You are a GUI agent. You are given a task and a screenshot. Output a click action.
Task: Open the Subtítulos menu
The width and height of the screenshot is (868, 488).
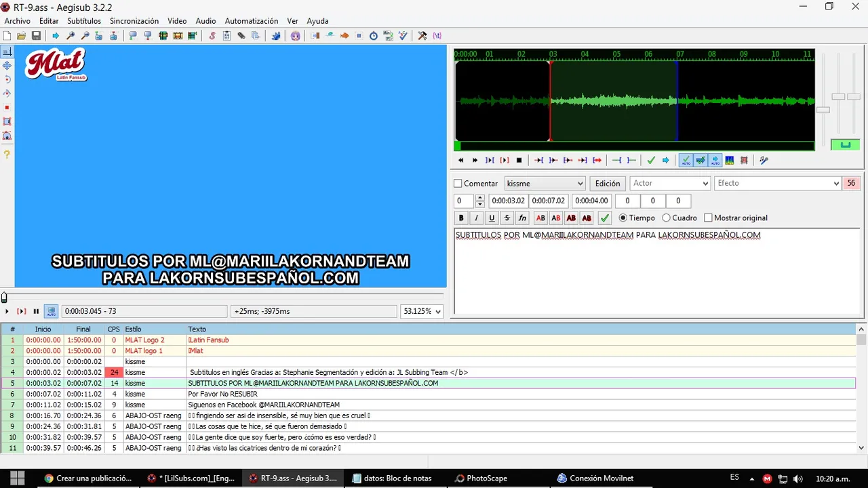84,21
